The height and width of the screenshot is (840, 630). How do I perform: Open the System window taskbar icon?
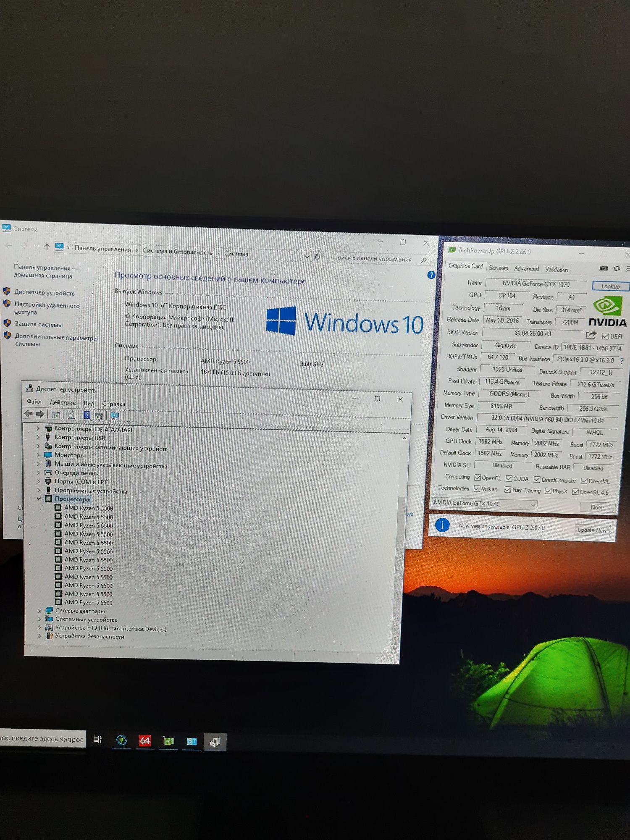pyautogui.click(x=192, y=742)
